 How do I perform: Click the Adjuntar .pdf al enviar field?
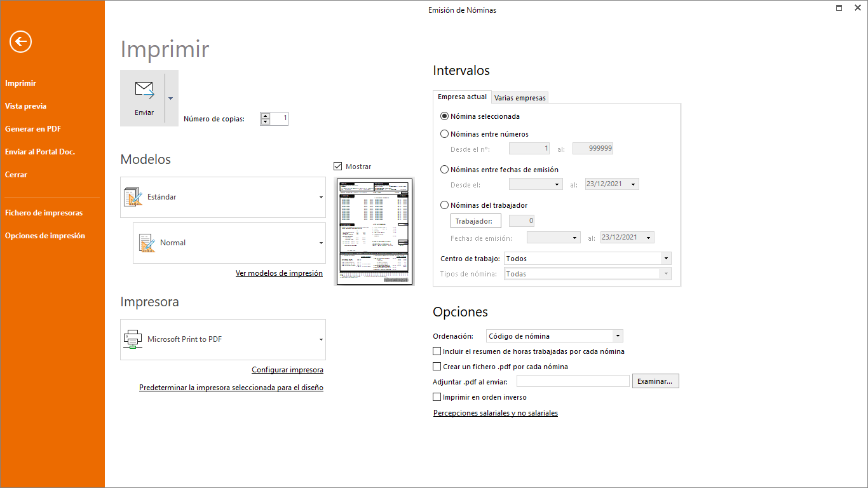pyautogui.click(x=573, y=381)
